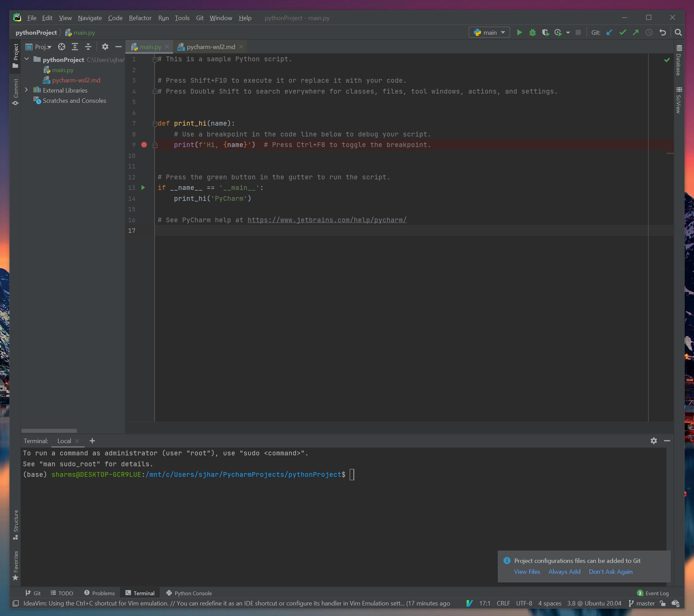The height and width of the screenshot is (616, 694).
Task: Select the Terminal tab
Action: coord(143,593)
